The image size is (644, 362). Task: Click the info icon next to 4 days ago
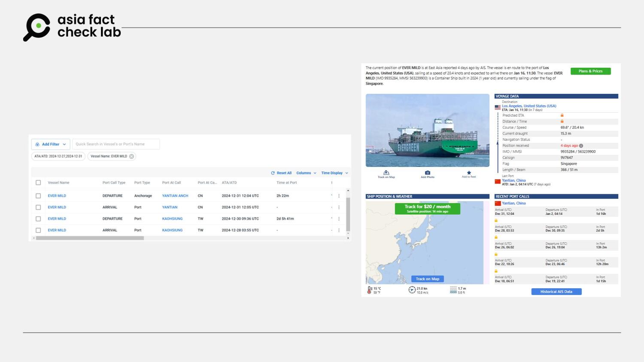581,146
